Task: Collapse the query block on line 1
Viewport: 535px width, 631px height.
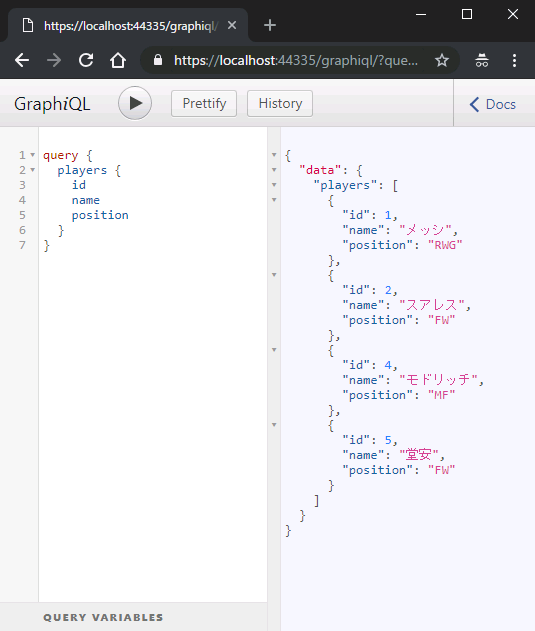Action: click(x=33, y=155)
